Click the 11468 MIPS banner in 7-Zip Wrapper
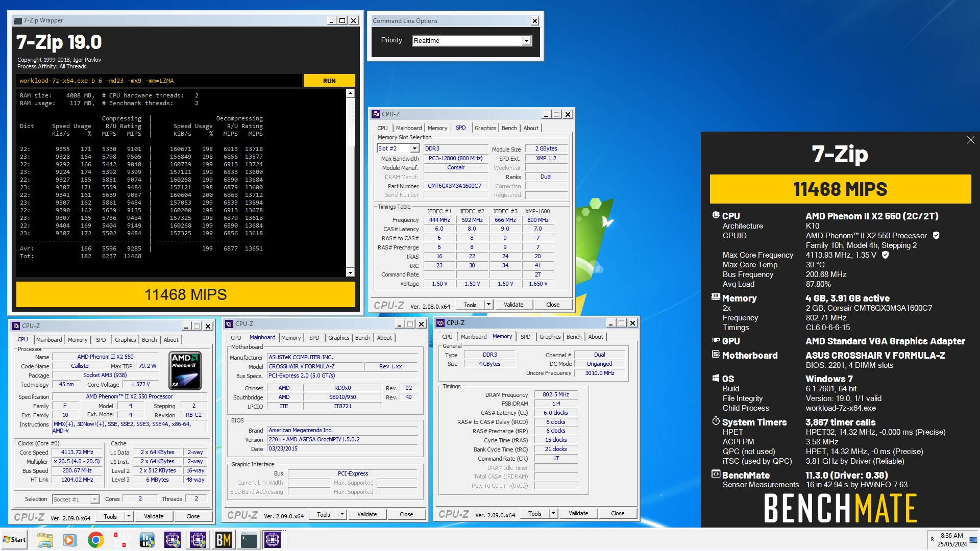Viewport: 980px width, 551px height. 186,295
